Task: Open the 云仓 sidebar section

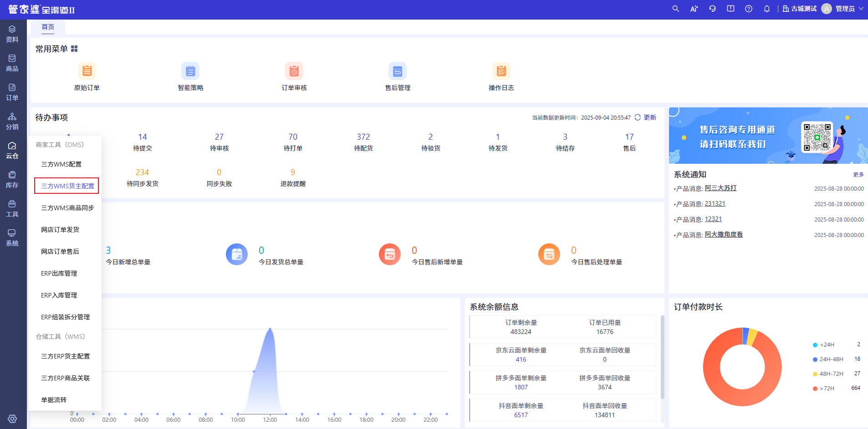Action: tap(12, 151)
